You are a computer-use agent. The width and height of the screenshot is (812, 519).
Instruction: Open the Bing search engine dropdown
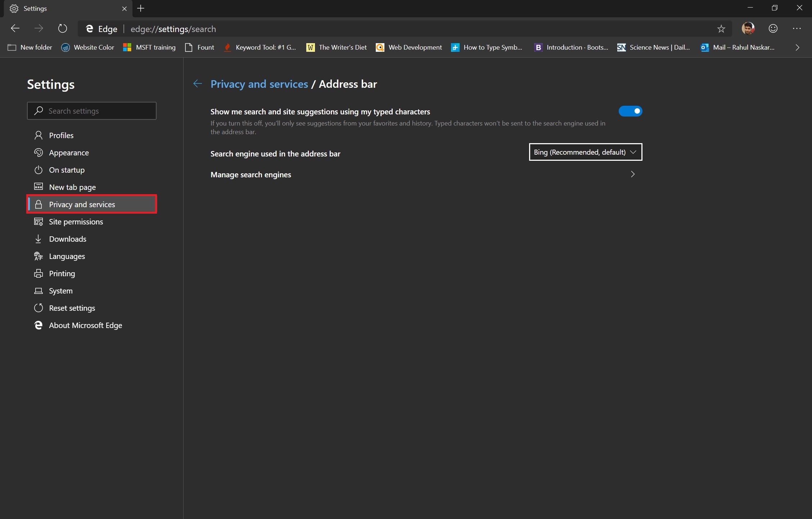[585, 152]
